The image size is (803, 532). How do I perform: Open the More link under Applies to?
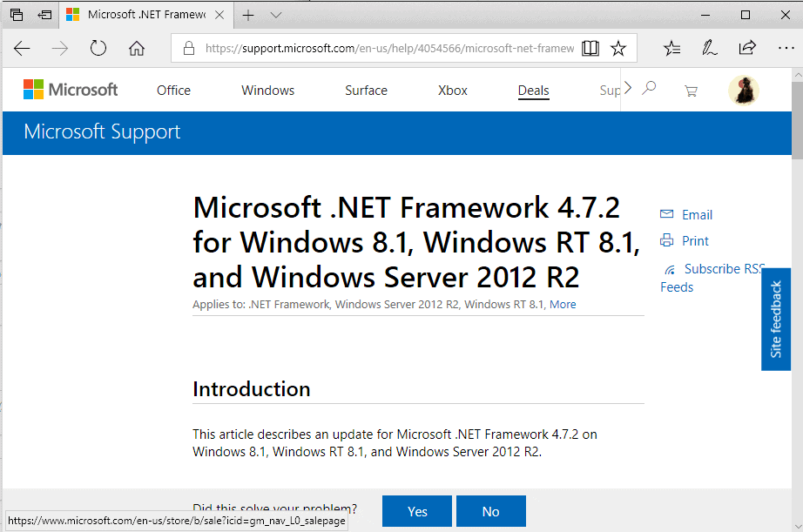pos(563,304)
